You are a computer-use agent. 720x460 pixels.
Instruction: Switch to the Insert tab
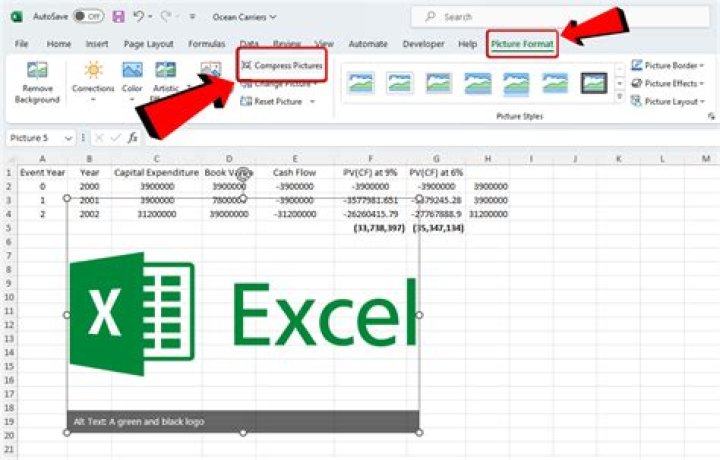click(97, 44)
